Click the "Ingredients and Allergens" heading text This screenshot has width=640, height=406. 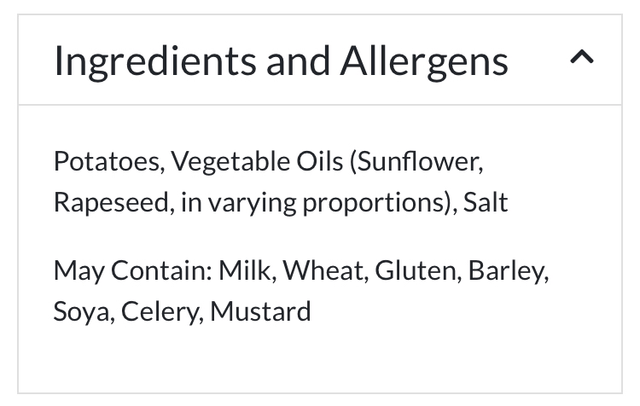pyautogui.click(x=281, y=61)
